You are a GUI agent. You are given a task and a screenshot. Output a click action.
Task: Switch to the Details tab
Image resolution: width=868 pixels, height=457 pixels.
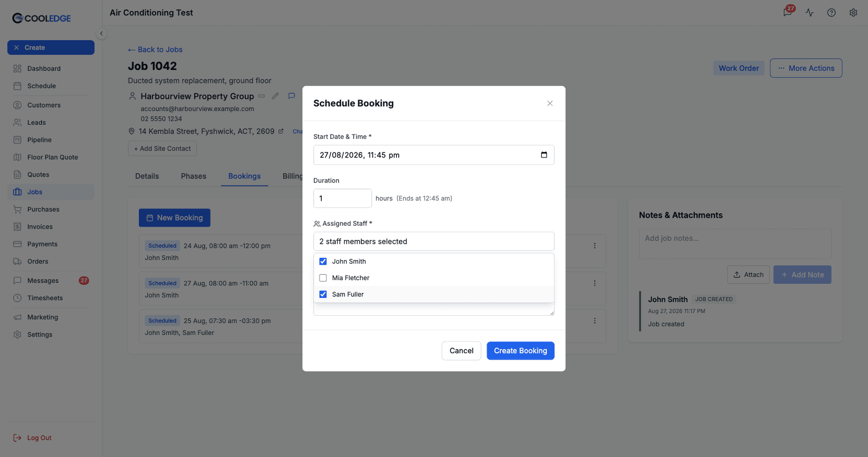147,176
